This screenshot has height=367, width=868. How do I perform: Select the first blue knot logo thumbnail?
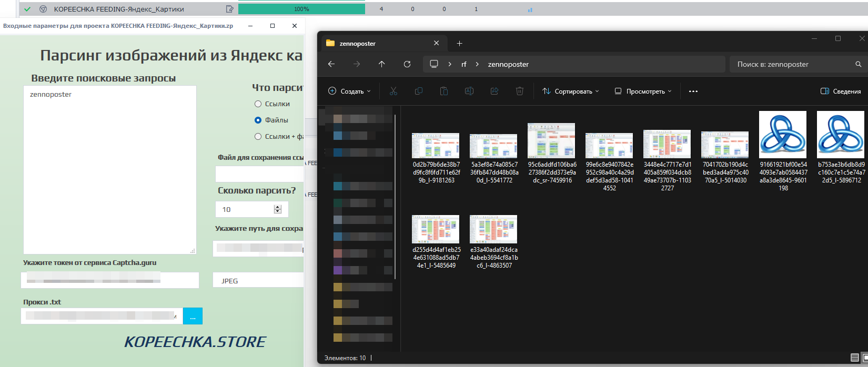(782, 135)
